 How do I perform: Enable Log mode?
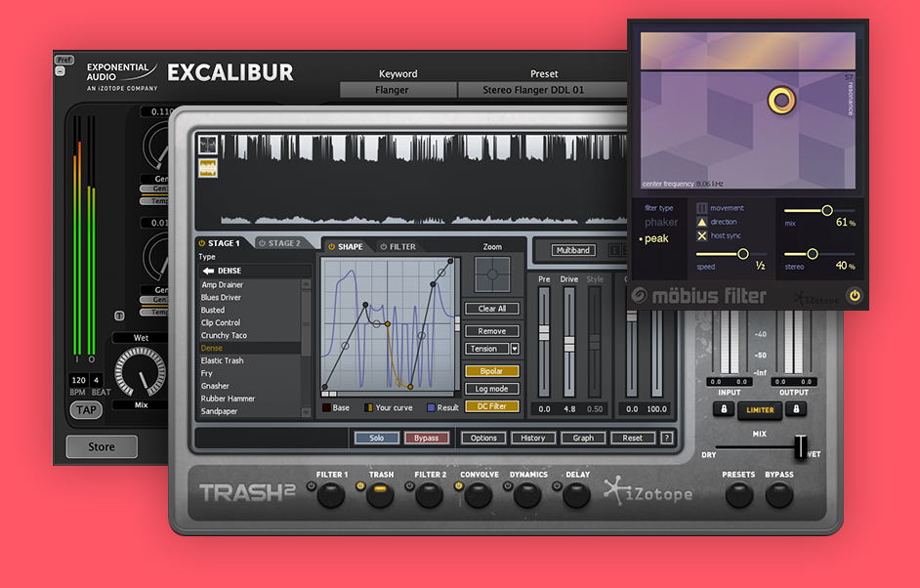pos(491,389)
